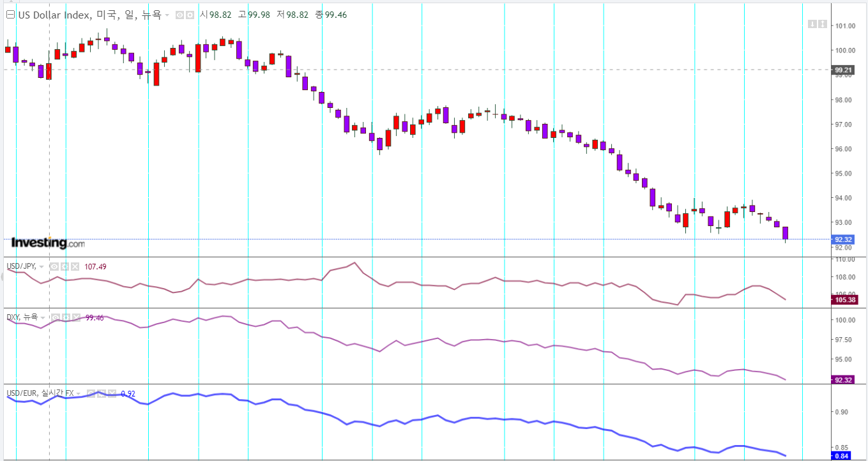Click the high price value 99.98
868x461 pixels.
coord(260,15)
